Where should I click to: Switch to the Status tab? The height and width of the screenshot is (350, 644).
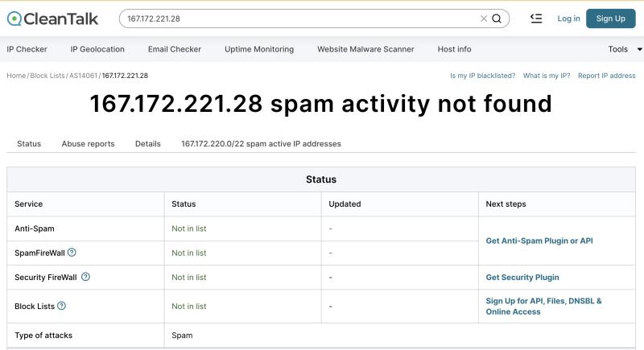click(x=29, y=143)
